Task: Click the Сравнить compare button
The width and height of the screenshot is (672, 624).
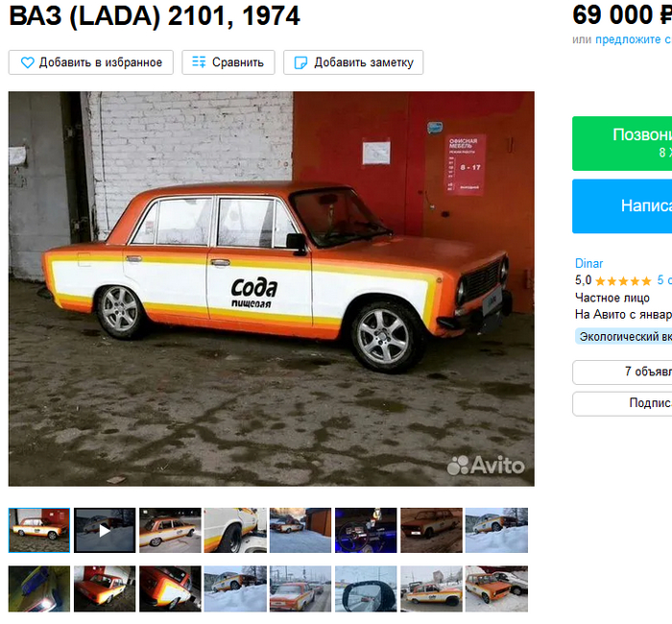Action: click(228, 62)
